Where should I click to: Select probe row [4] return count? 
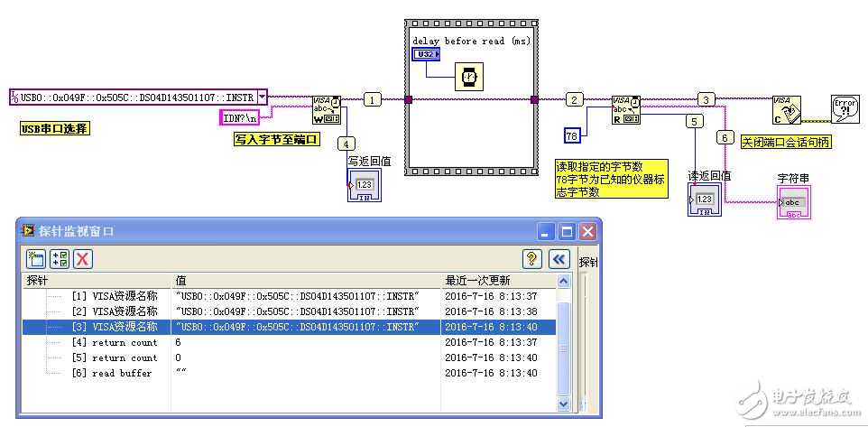pos(289,342)
